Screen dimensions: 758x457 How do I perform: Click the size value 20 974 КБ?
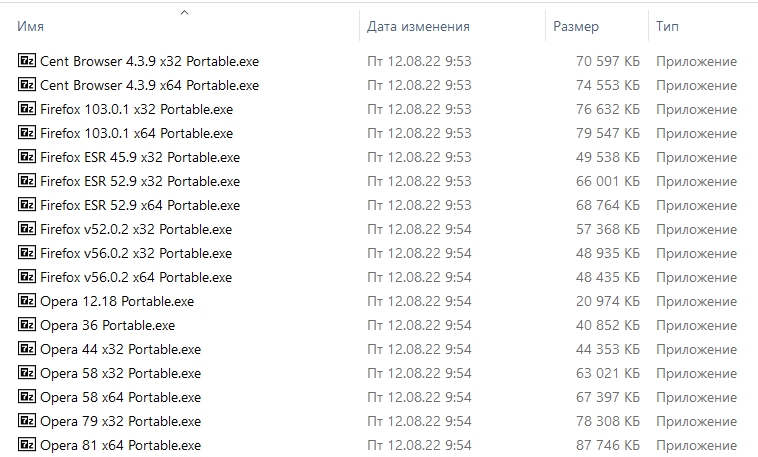tap(608, 301)
